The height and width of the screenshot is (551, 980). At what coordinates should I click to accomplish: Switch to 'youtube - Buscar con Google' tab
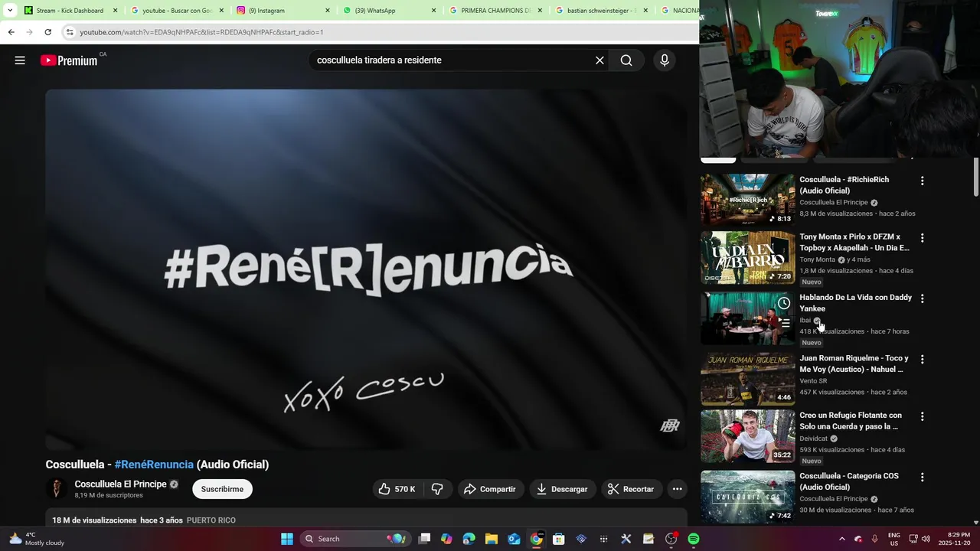[178, 11]
